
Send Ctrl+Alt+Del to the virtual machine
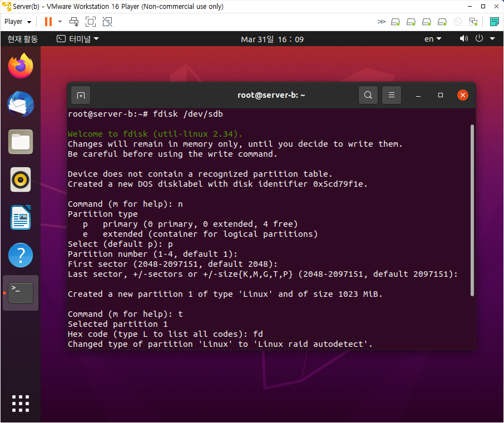74,22
